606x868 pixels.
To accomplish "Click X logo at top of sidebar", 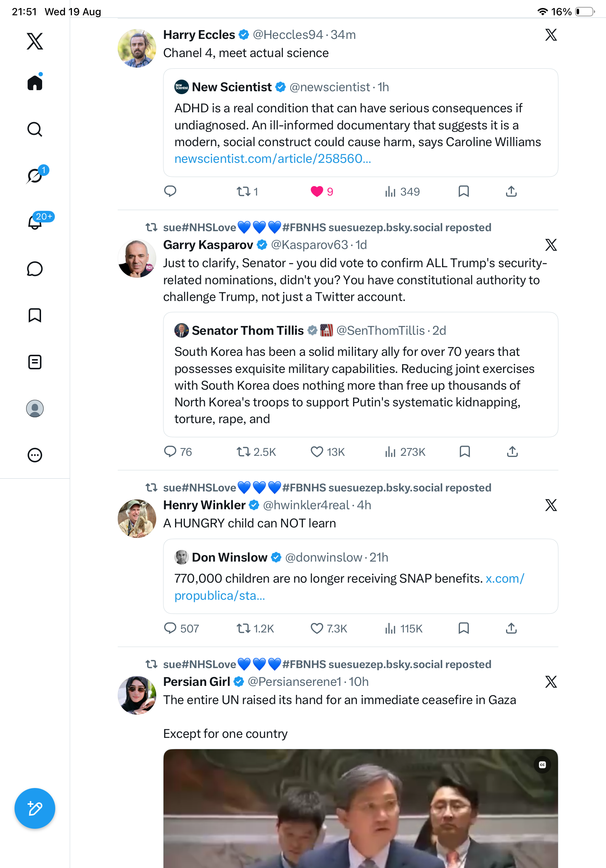I will pos(35,41).
